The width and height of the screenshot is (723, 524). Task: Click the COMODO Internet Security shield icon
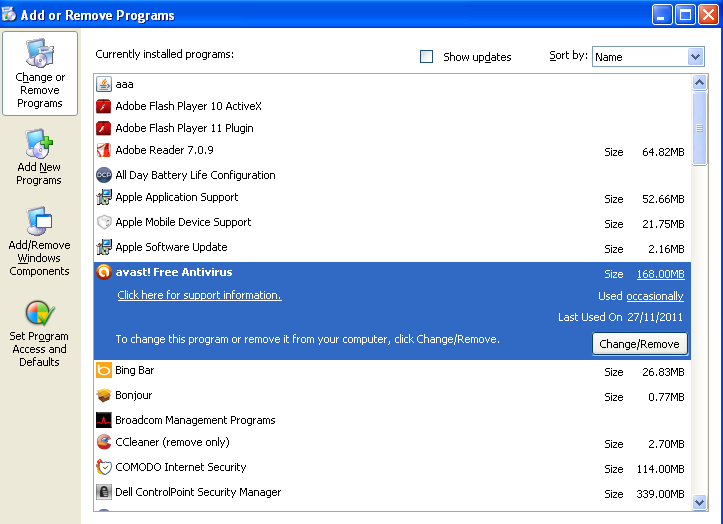(104, 467)
